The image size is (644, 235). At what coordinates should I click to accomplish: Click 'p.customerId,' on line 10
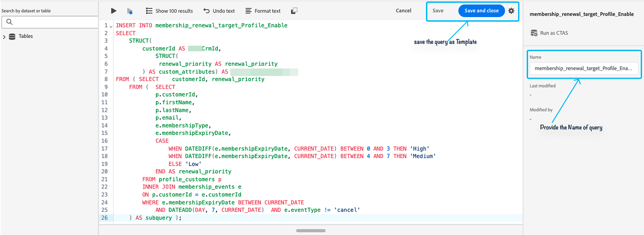click(x=177, y=94)
